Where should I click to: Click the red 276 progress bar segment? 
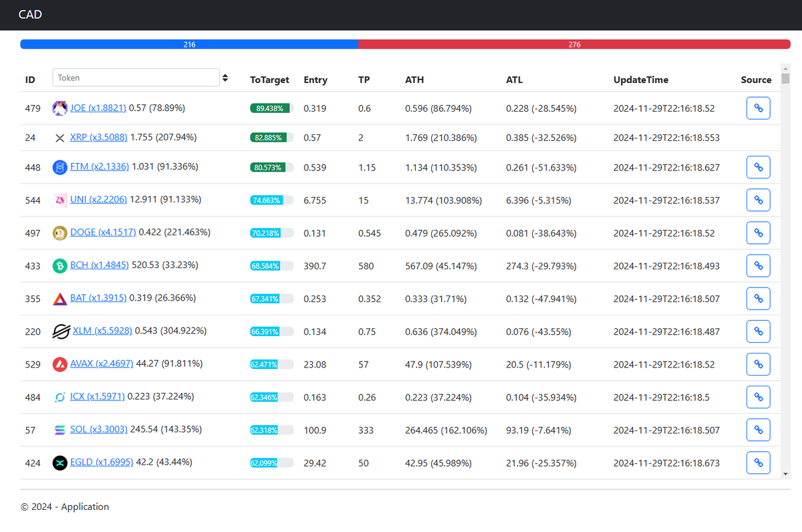pos(574,44)
